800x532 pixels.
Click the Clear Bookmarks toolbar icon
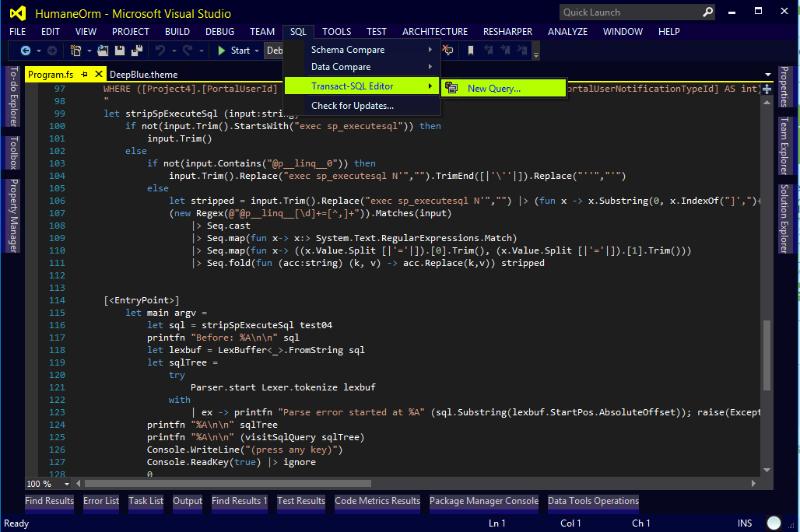(522, 50)
